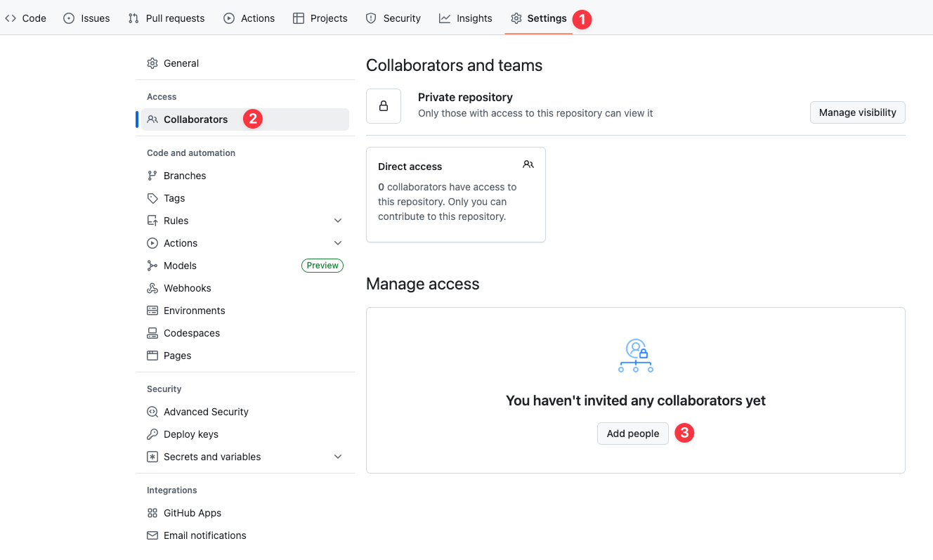The image size is (933, 560).
Task: Expand the Rules sidebar section
Action: coord(338,220)
